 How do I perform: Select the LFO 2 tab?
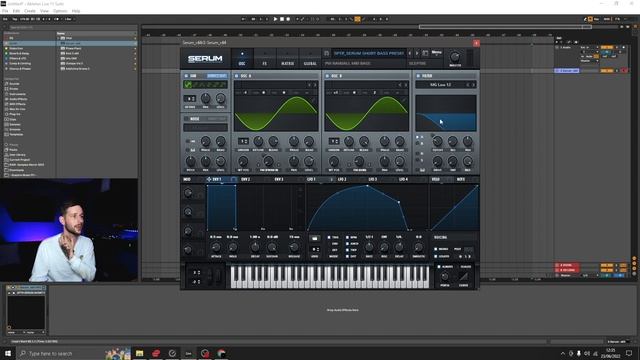point(342,179)
